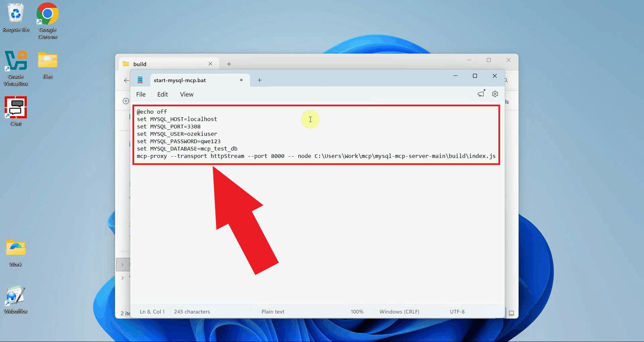This screenshot has width=644, height=342.
Task: Expand the lower navigation tree chevron in Explorer
Action: pyautogui.click(x=122, y=278)
